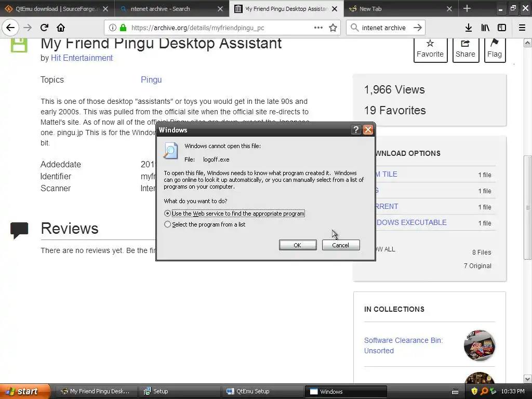The image size is (532, 399).
Task: Open the Downloads toolbar icon
Action: 469,28
